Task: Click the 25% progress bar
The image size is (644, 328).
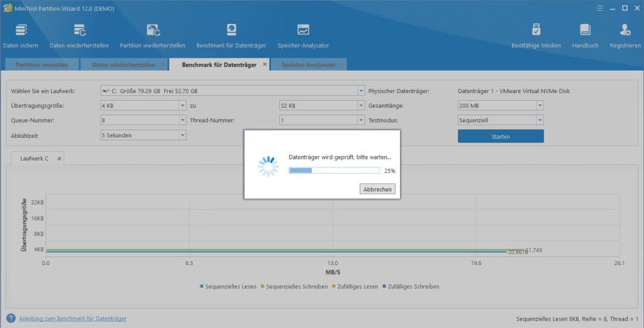Action: (x=334, y=171)
